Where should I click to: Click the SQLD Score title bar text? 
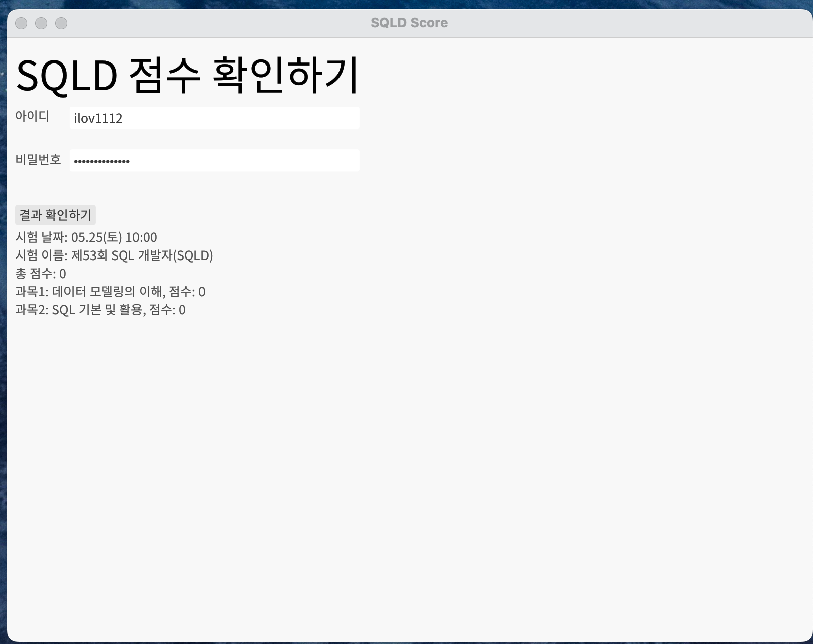click(409, 22)
